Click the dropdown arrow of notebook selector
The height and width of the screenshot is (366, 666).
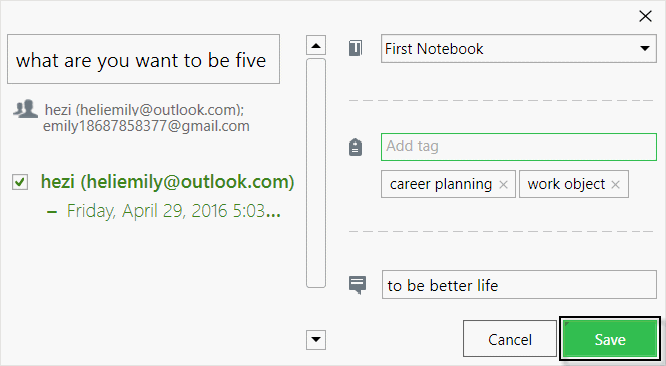645,49
